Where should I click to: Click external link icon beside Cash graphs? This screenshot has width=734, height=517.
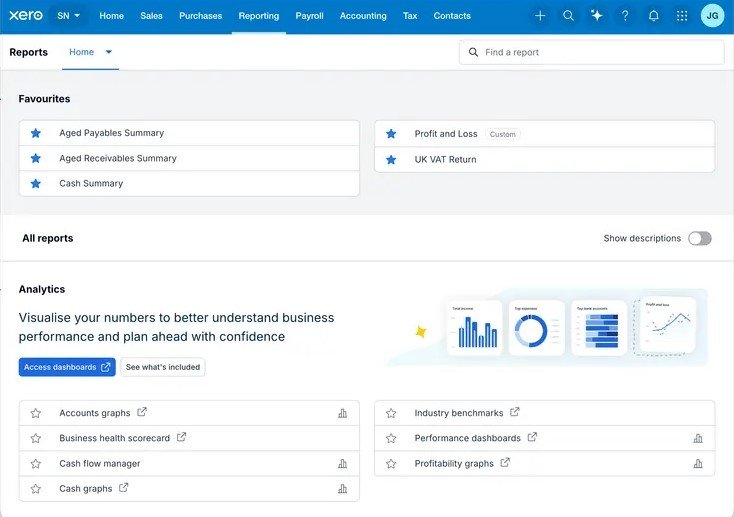click(123, 488)
